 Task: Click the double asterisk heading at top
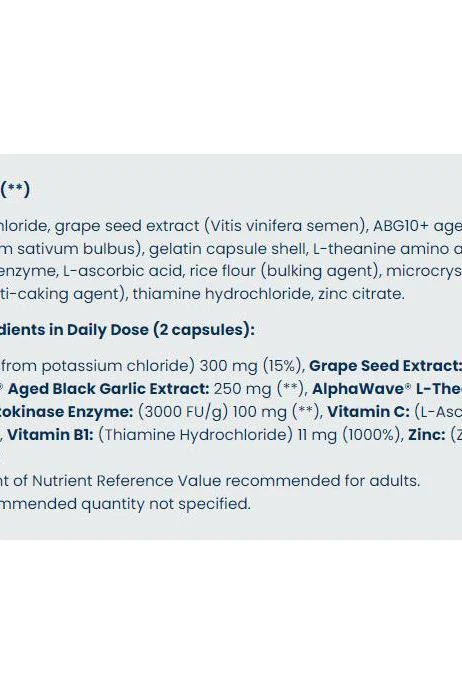pos(15,189)
